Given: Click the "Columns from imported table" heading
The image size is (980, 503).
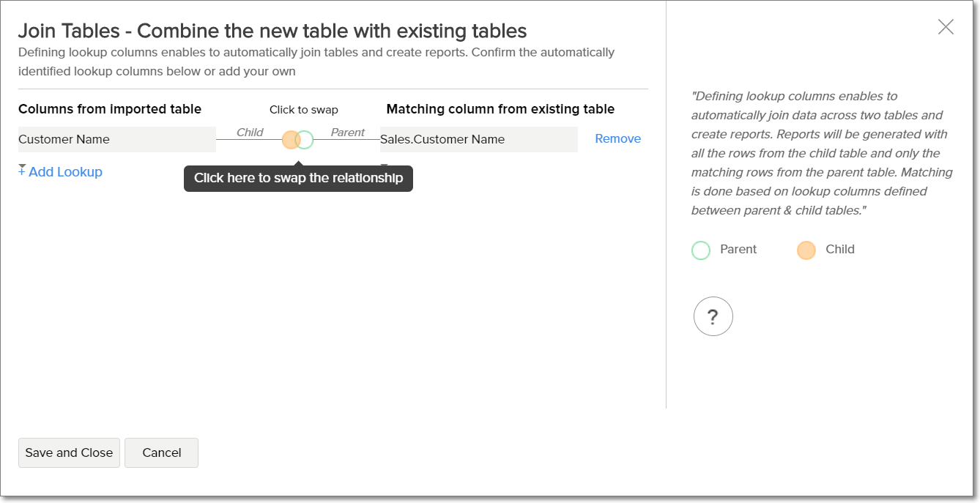Looking at the screenshot, I should 110,109.
